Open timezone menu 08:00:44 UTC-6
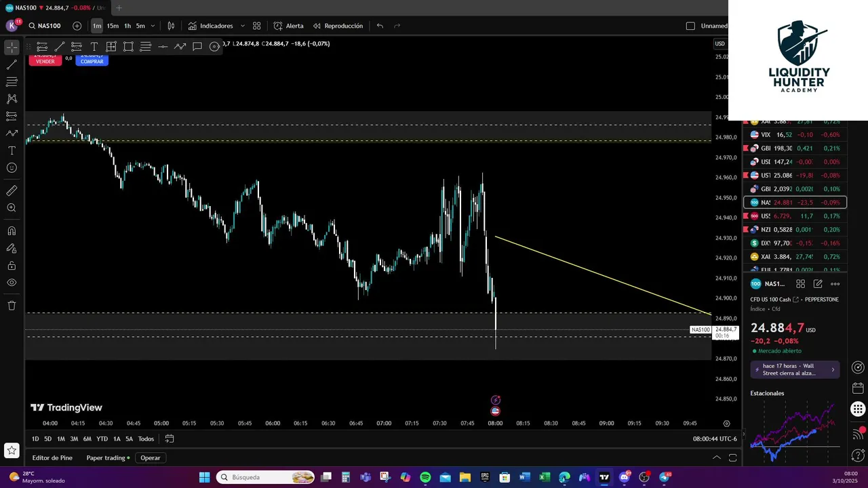 click(x=715, y=439)
